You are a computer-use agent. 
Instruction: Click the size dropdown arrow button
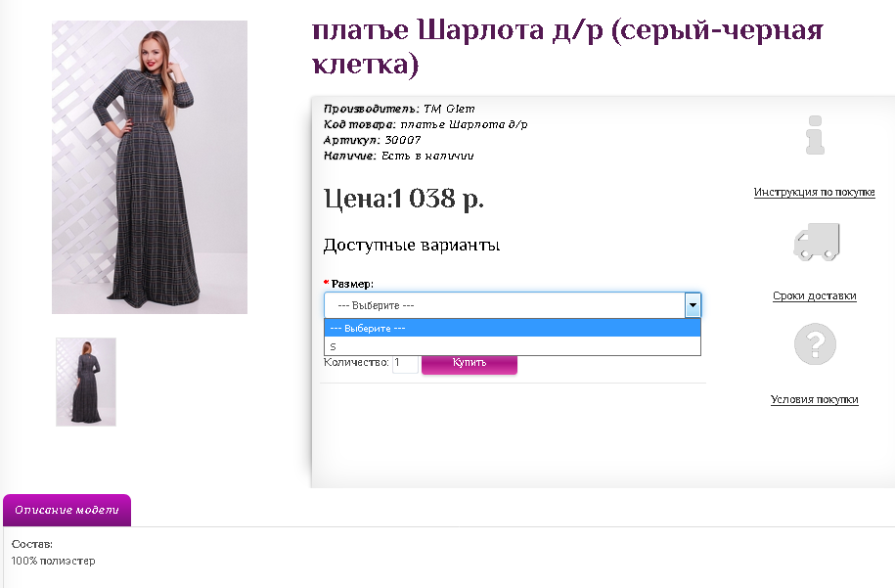pos(693,305)
